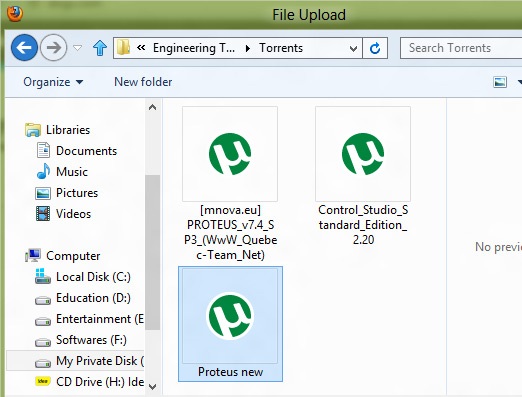Click the Search Torrents field
The width and height of the screenshot is (522, 397).
coord(461,48)
